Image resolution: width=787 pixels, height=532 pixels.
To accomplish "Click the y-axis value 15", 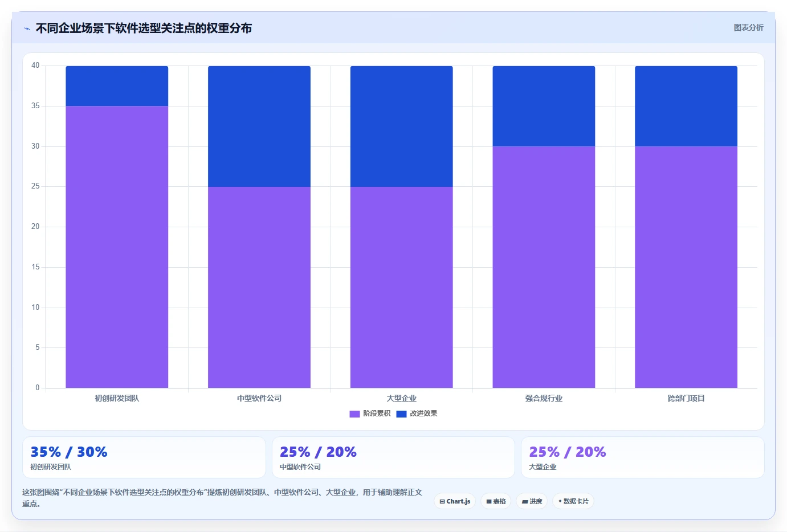I will [x=35, y=267].
